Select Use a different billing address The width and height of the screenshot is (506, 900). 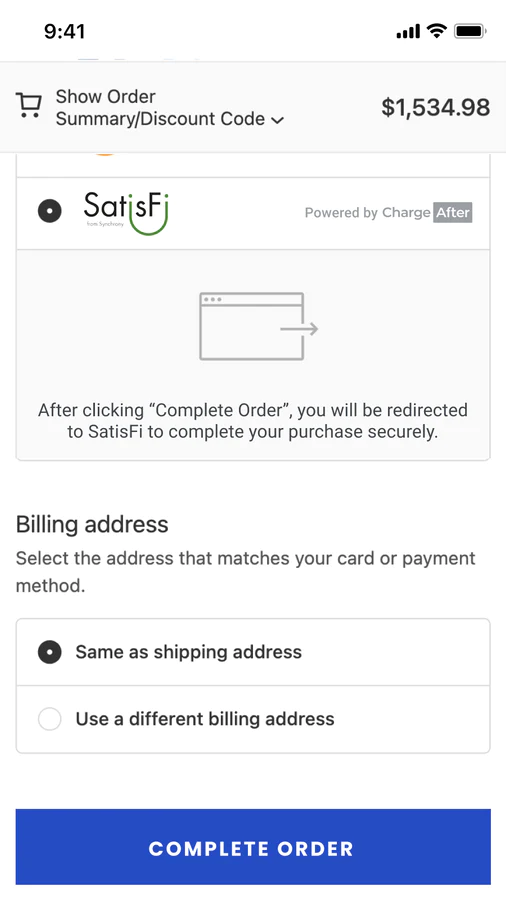[253, 719]
